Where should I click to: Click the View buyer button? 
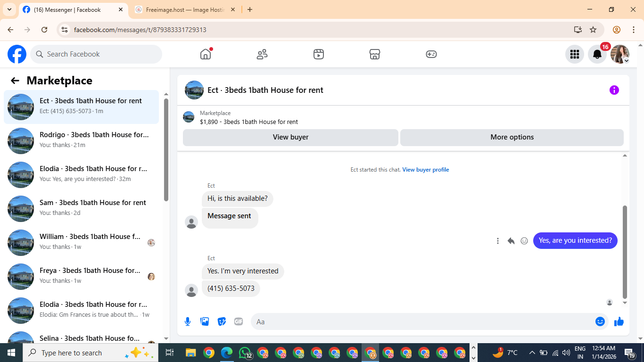click(x=290, y=137)
